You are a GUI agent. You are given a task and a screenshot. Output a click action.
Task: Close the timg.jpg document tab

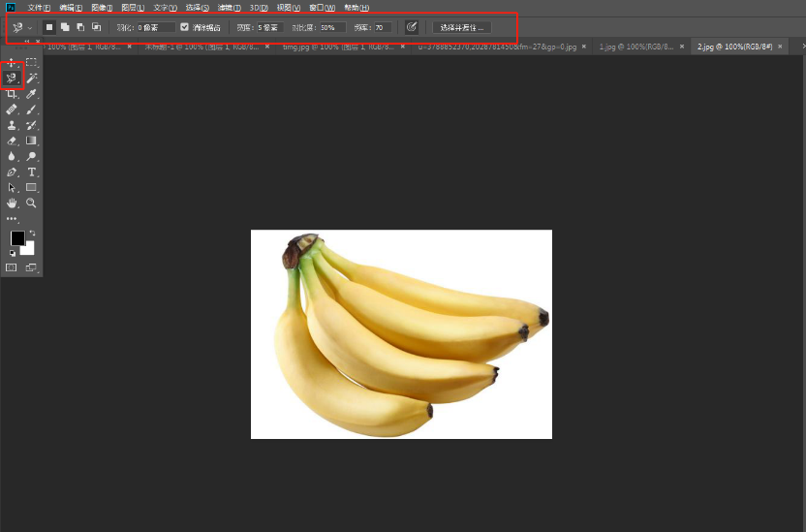pyautogui.click(x=402, y=47)
